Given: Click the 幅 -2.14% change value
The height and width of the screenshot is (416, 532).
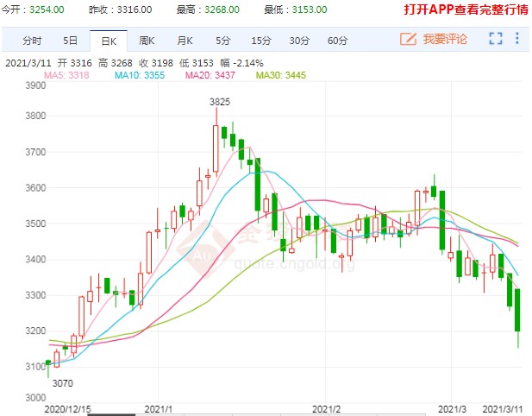Looking at the screenshot, I should (241, 63).
